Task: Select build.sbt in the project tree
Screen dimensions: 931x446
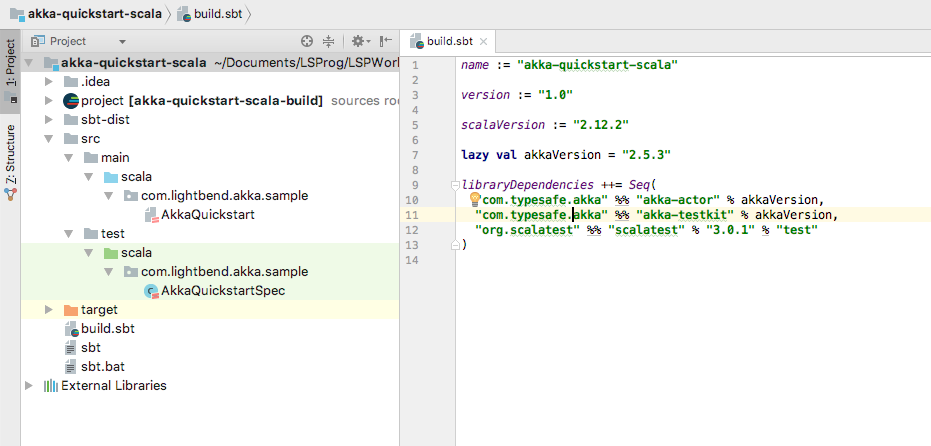Action: point(108,329)
